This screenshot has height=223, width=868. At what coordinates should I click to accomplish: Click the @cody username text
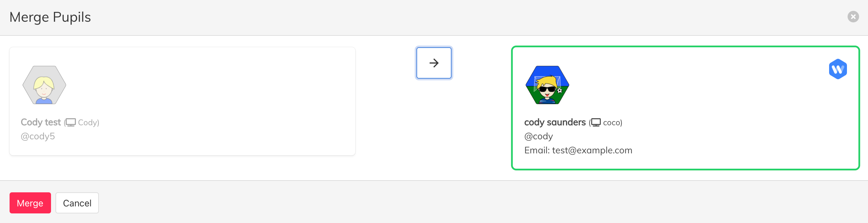coord(538,136)
